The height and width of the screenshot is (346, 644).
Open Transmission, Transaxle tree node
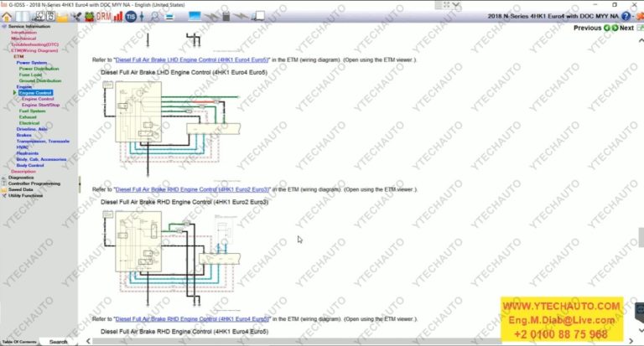[43, 142]
